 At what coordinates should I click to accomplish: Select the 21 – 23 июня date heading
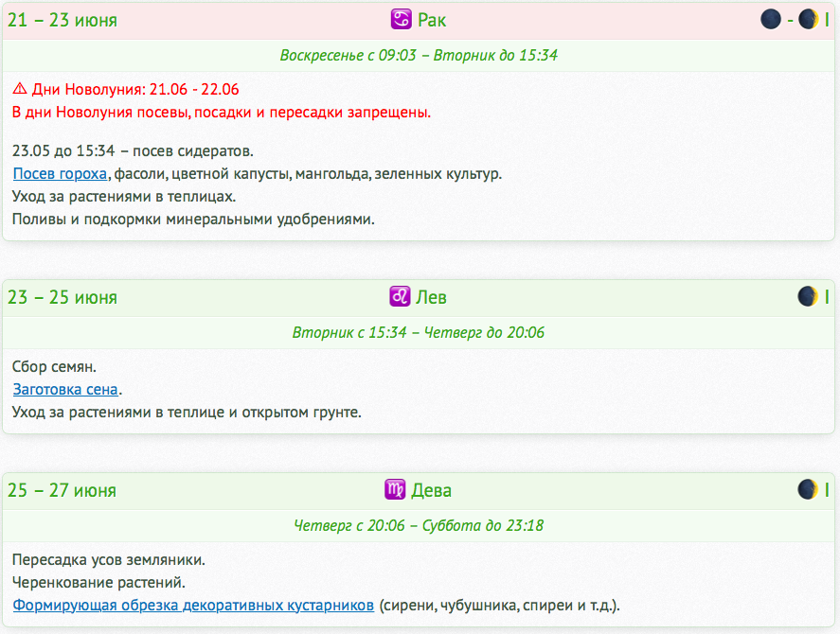point(63,20)
